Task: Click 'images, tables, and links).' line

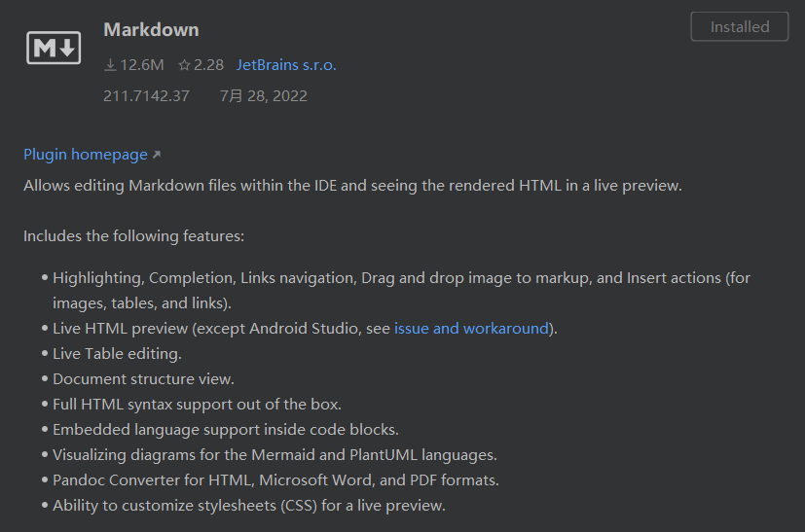Action: 142,303
